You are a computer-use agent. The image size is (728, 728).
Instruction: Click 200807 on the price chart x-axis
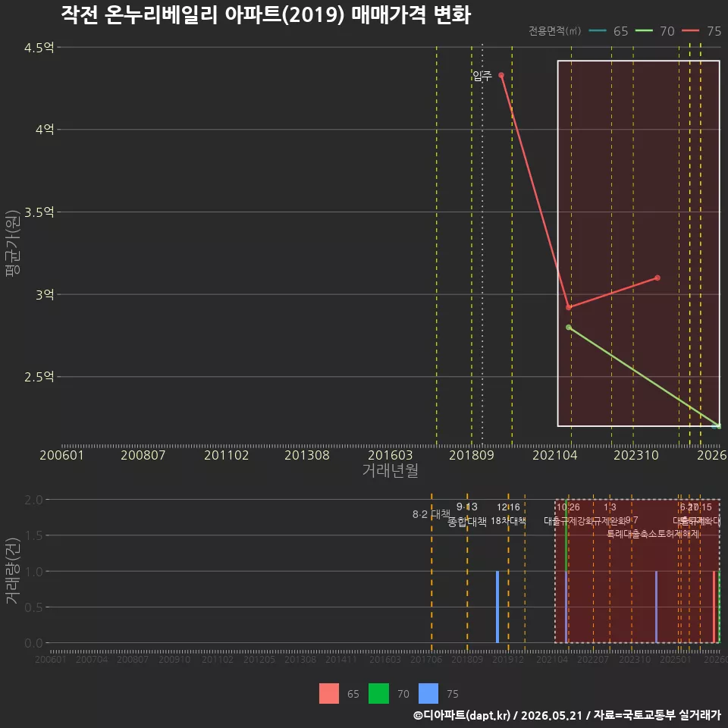[143, 455]
